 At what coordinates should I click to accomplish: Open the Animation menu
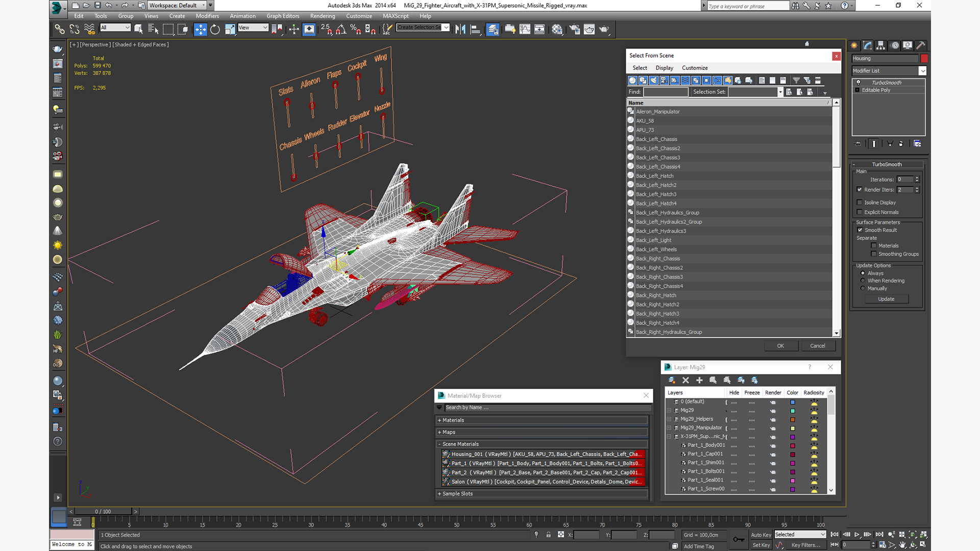tap(242, 16)
